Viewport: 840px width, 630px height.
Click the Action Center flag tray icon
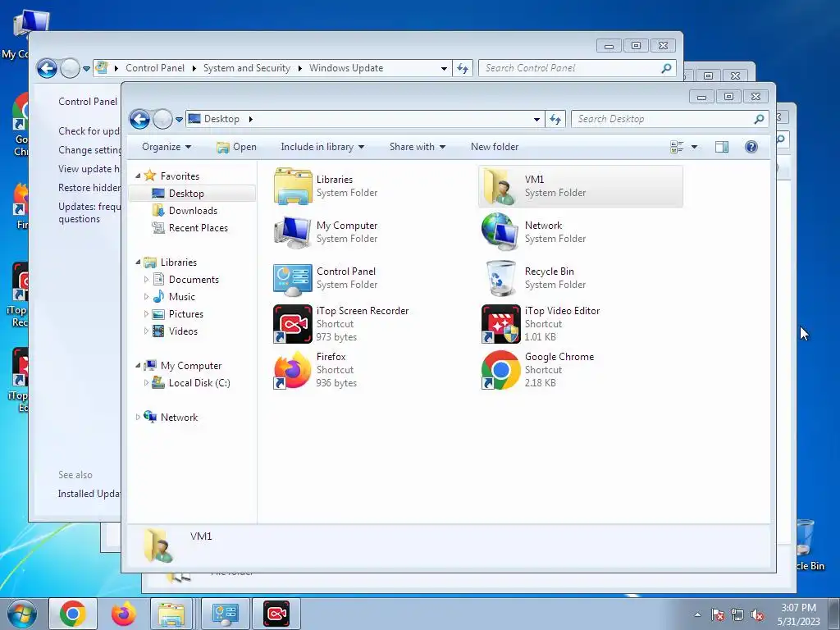point(718,615)
